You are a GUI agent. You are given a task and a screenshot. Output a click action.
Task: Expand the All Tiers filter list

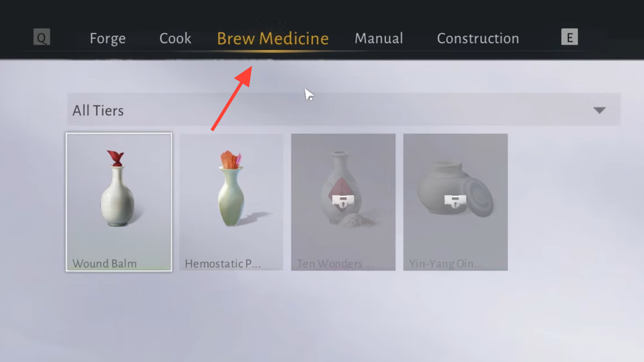click(x=344, y=109)
